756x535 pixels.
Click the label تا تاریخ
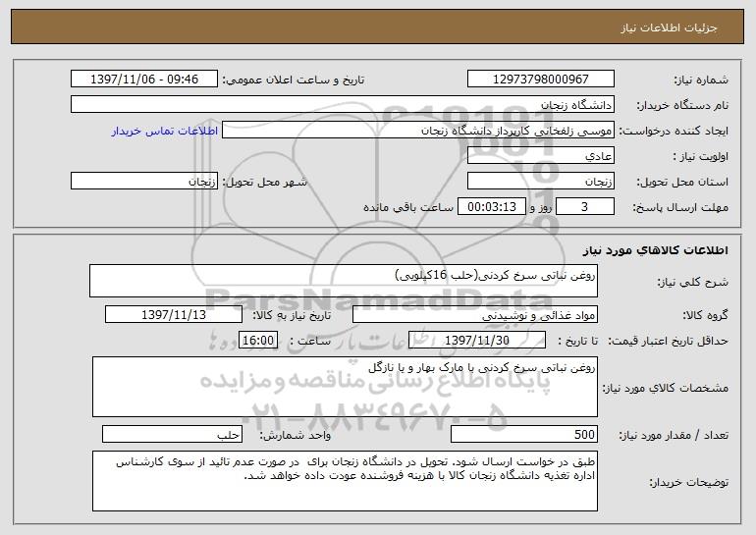coord(578,341)
